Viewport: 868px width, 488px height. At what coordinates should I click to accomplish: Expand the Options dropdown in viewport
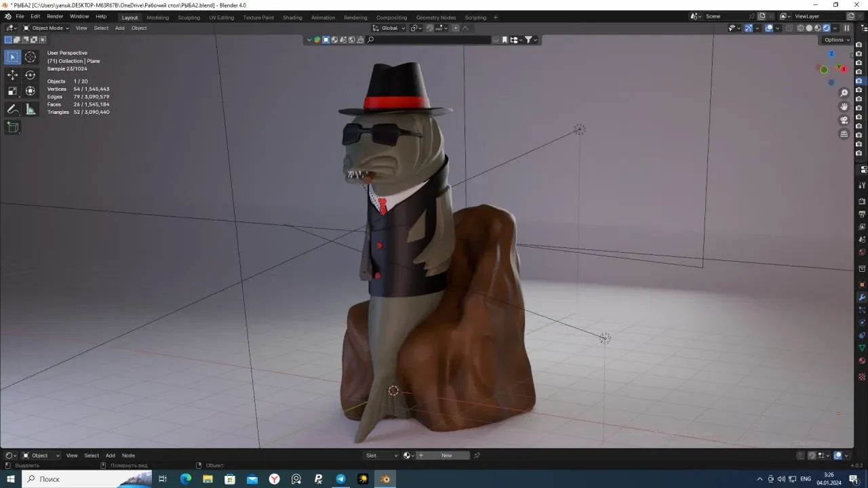836,39
